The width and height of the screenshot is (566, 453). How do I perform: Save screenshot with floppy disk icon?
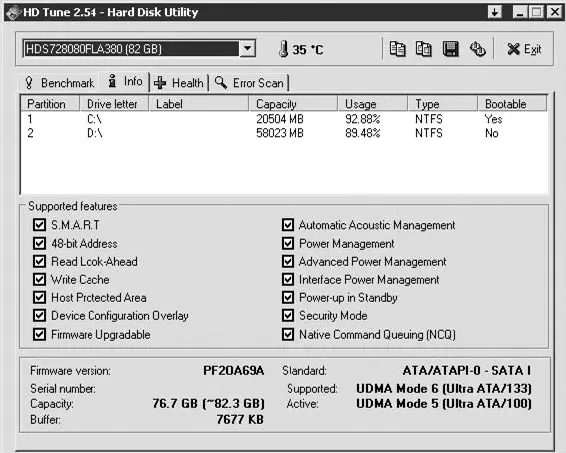coord(450,49)
